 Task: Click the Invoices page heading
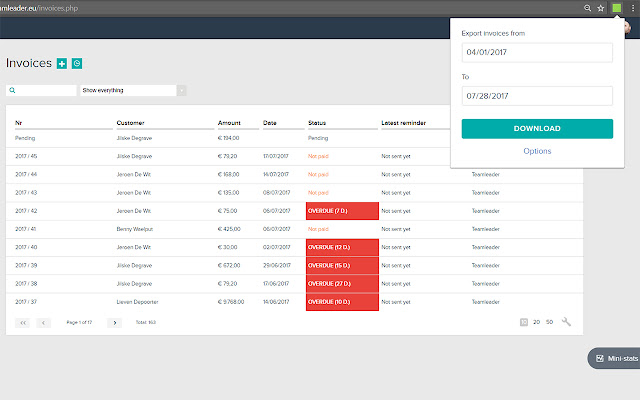point(29,63)
